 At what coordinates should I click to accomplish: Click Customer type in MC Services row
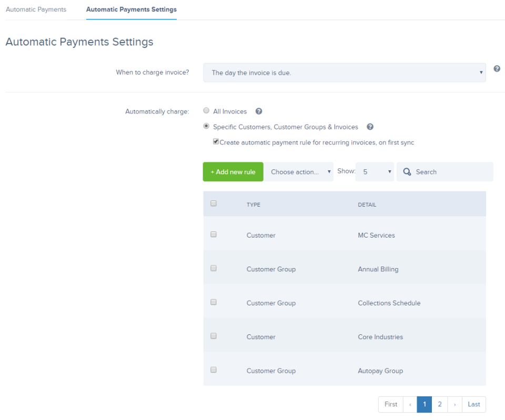coord(261,235)
